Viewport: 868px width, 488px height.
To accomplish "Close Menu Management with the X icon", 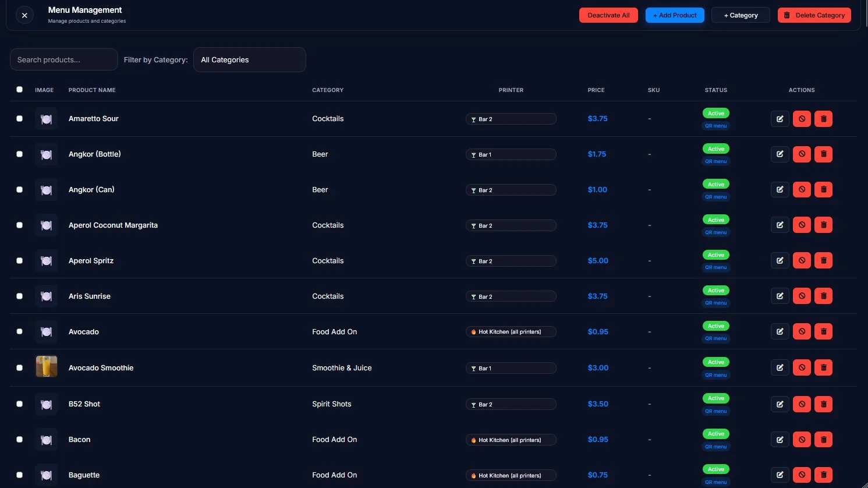I will pyautogui.click(x=24, y=15).
